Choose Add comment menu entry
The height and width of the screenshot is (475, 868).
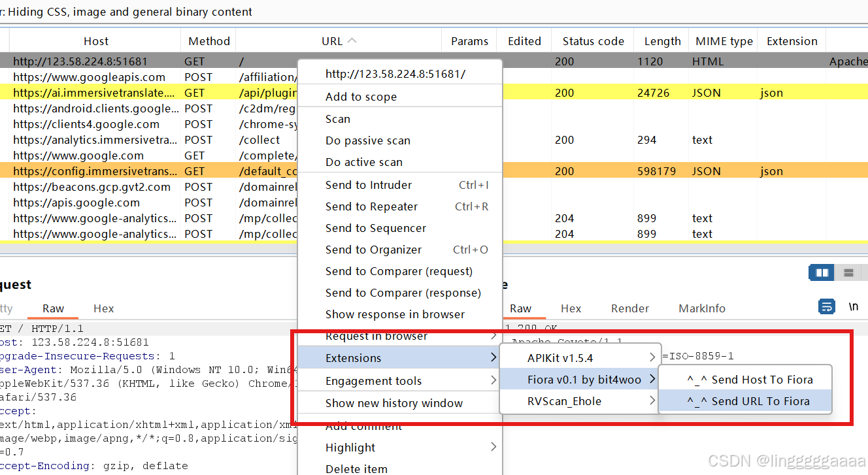[400, 426]
